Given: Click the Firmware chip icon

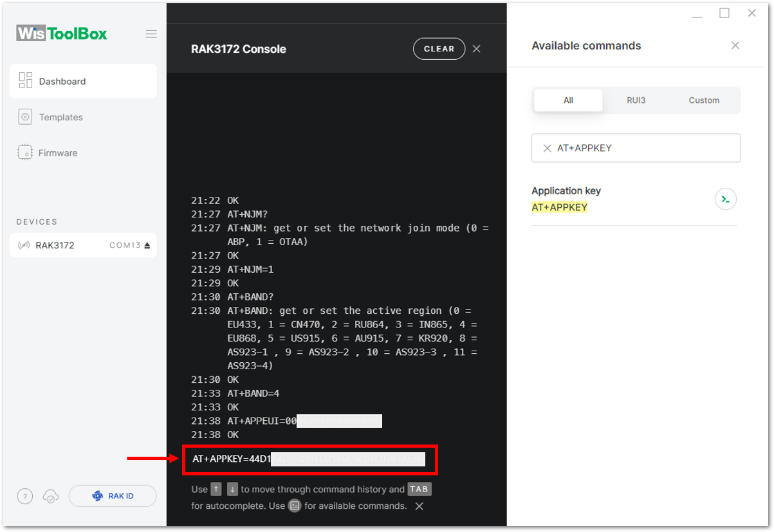Looking at the screenshot, I should pyautogui.click(x=25, y=152).
